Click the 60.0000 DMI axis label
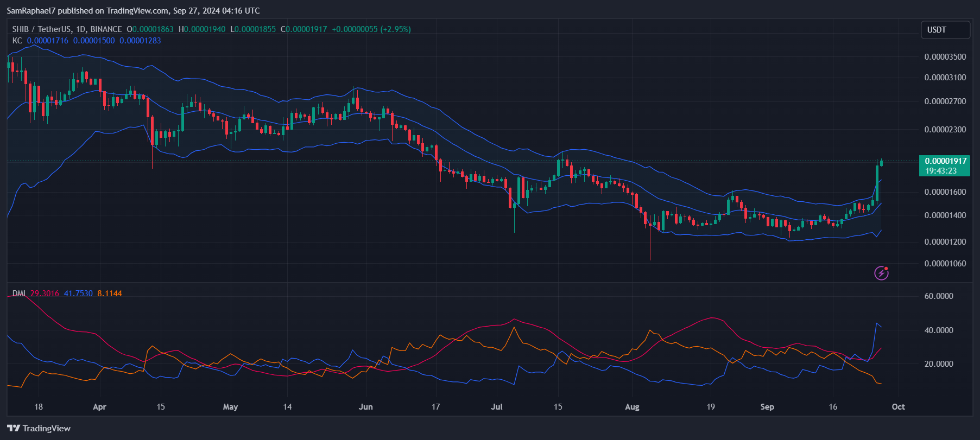This screenshot has width=980, height=440. [939, 296]
